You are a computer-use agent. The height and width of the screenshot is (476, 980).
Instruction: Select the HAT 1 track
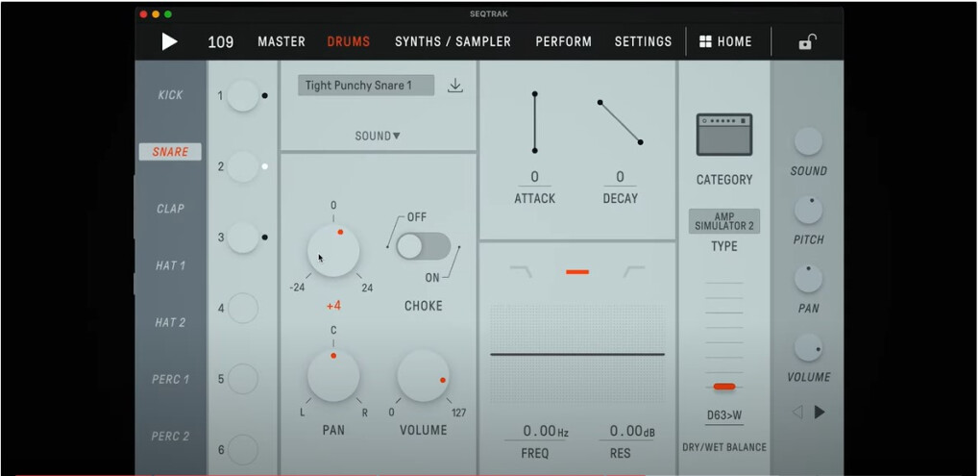click(170, 265)
